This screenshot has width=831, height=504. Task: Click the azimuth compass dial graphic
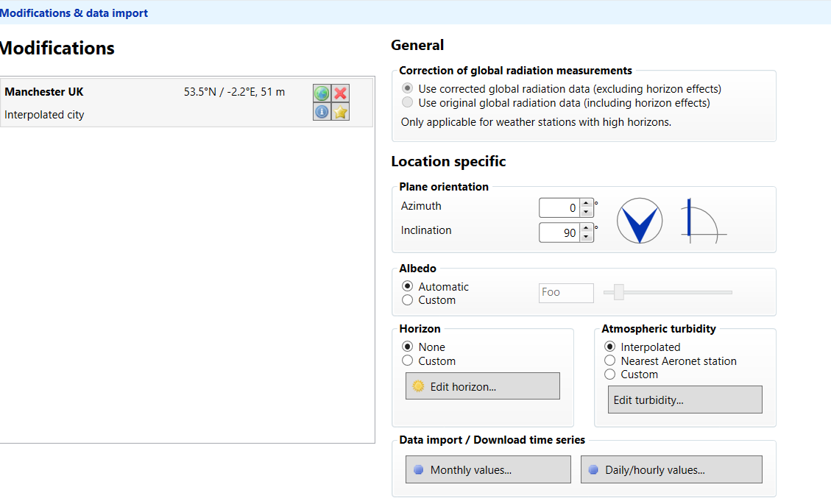(639, 221)
